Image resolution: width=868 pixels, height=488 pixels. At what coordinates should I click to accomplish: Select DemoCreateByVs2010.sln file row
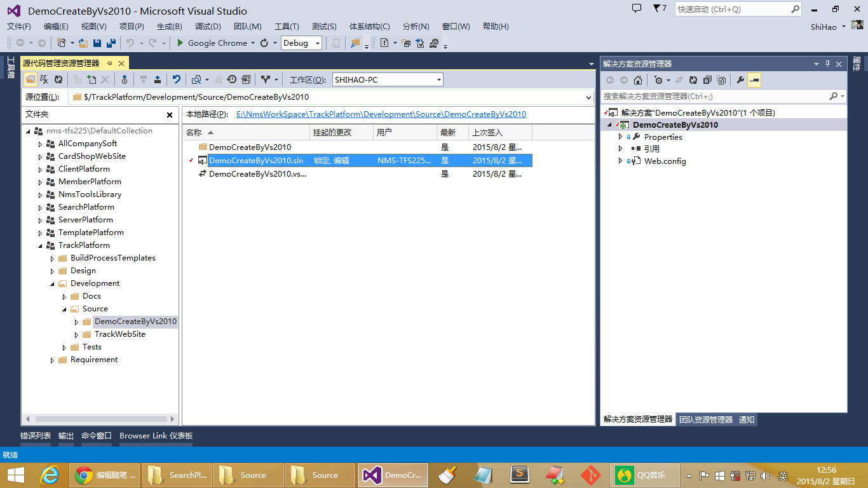pos(358,160)
